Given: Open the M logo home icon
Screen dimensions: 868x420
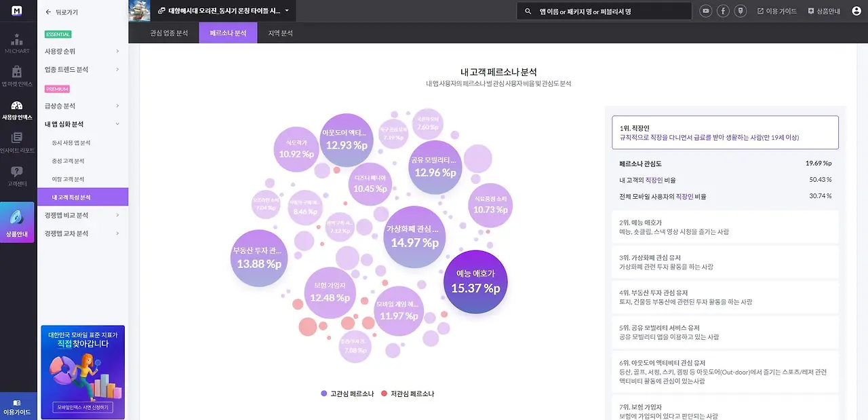Looking at the screenshot, I should click(18, 11).
